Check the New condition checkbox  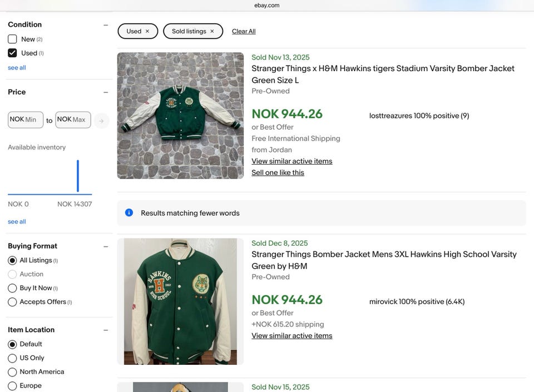click(x=12, y=39)
